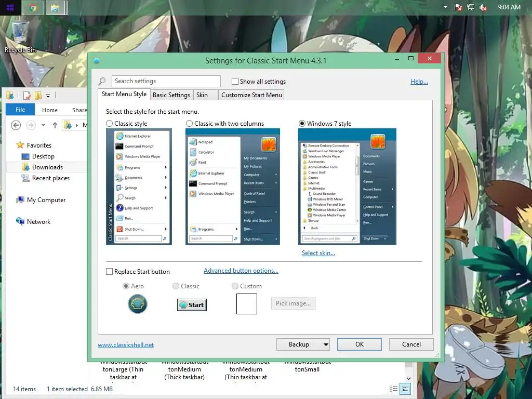532x399 pixels.
Task: Open the Recycle Bin desktop icon
Action: [x=20, y=37]
